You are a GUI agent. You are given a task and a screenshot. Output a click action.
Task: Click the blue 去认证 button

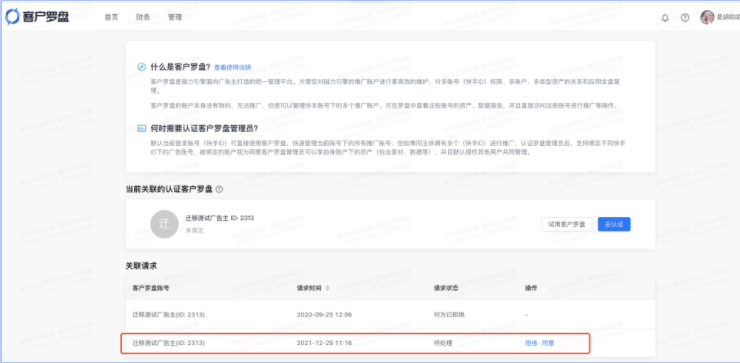[614, 224]
